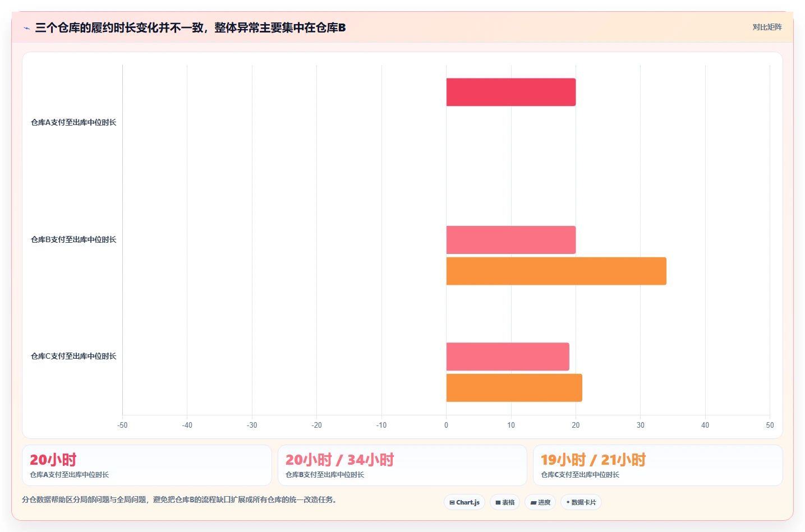
Task: Click the x-axis tick labeled 30
Action: click(641, 425)
